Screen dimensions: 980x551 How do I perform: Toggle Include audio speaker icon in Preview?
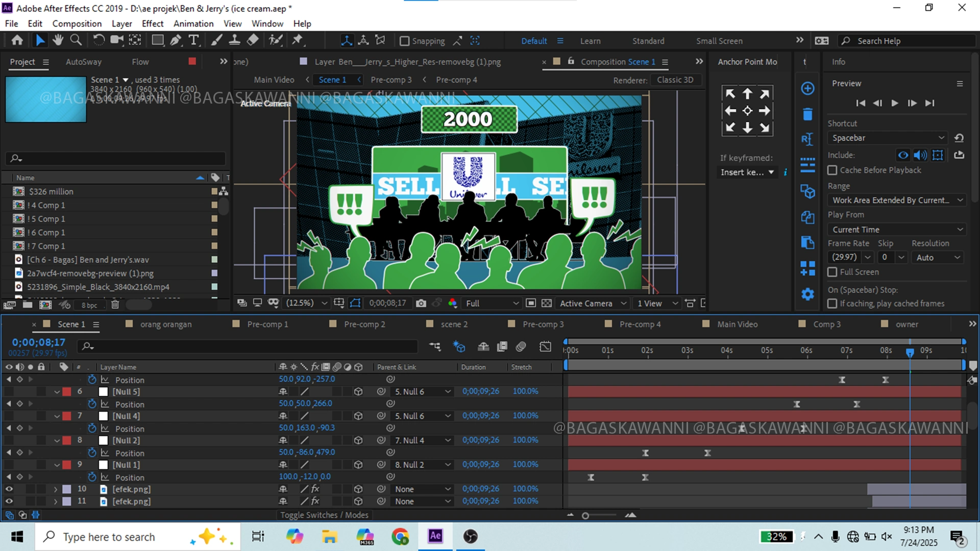click(920, 155)
